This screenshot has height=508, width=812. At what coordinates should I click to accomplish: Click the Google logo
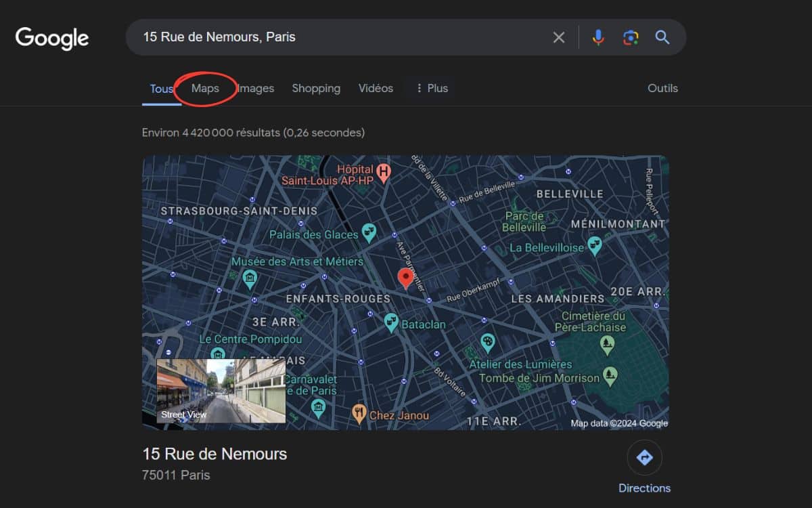52,38
